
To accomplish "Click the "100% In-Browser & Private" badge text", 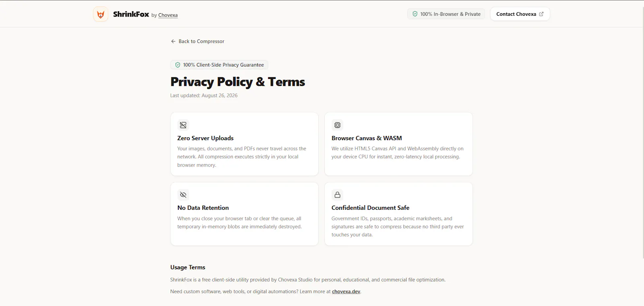I will point(450,14).
